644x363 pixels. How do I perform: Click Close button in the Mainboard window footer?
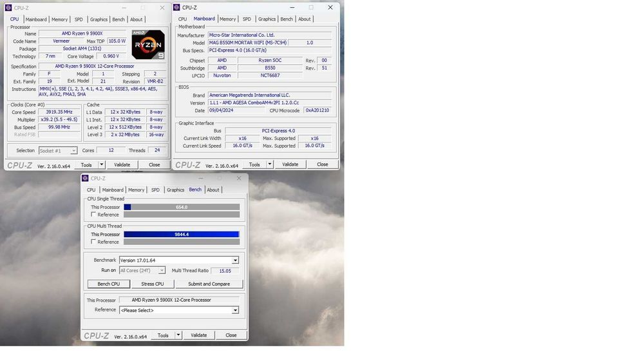tap(323, 164)
